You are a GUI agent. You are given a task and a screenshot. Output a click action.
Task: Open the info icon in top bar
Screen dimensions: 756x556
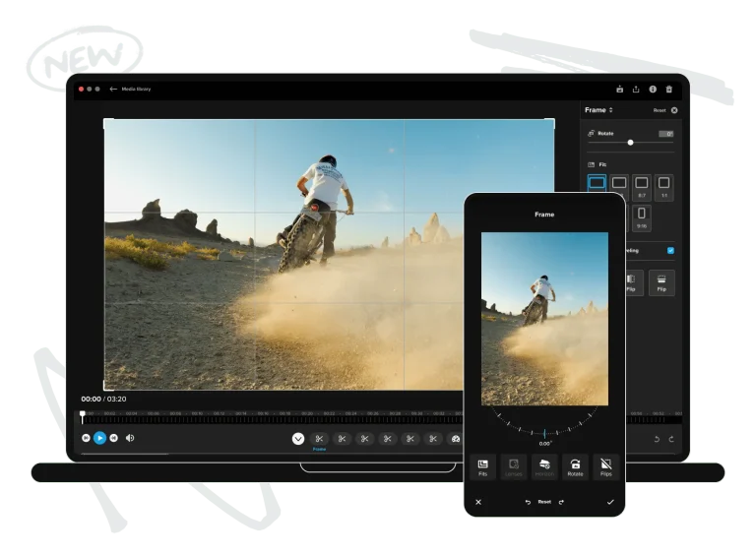coord(653,90)
